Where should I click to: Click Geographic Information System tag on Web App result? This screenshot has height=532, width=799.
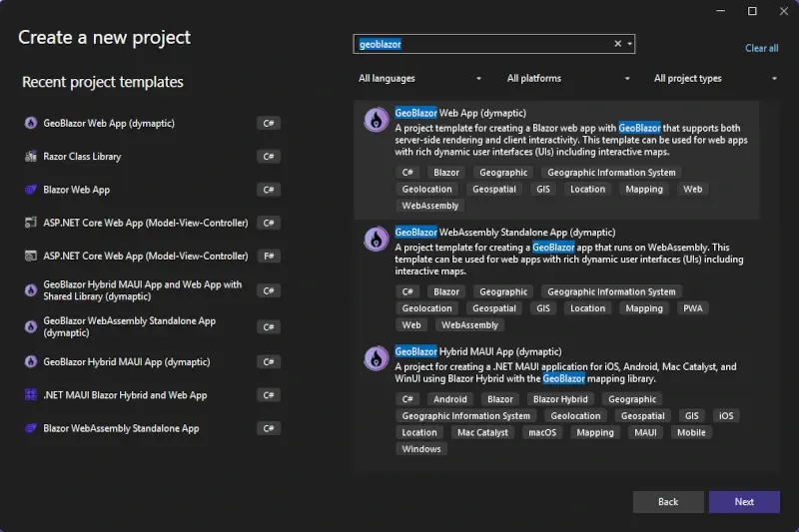[x=611, y=173]
